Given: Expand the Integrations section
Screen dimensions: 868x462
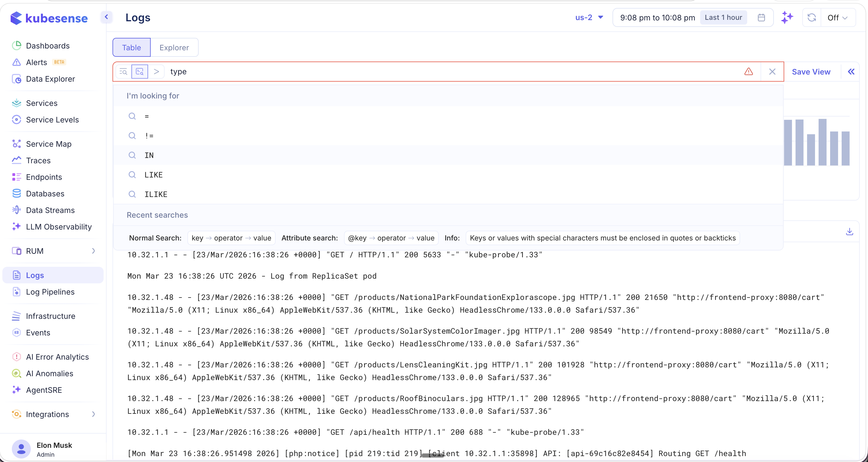Looking at the screenshot, I should coord(94,414).
